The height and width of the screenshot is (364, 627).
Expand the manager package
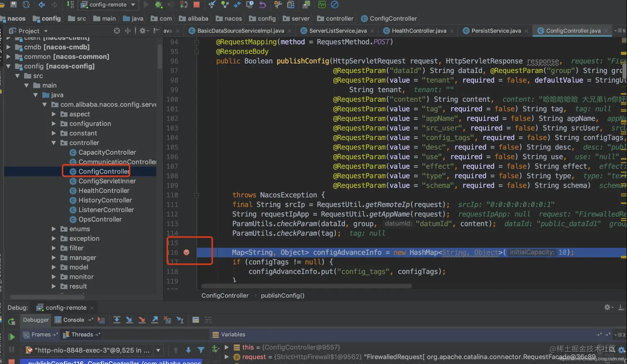(54, 257)
